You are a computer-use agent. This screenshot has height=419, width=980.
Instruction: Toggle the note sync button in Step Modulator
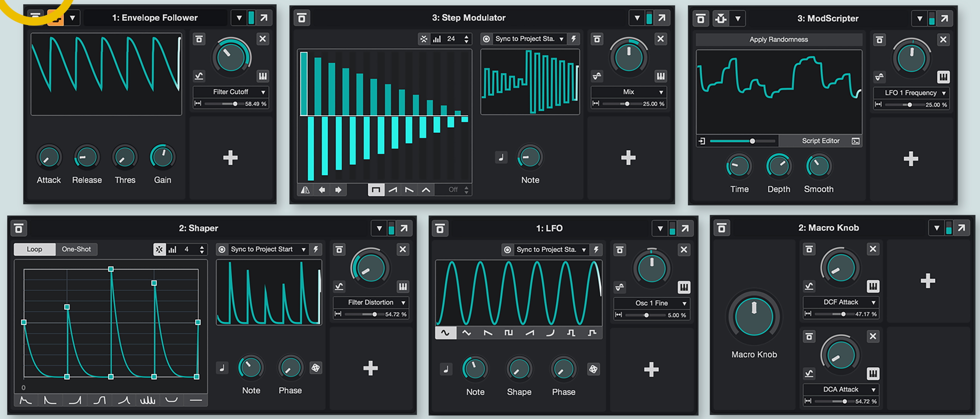(x=501, y=158)
